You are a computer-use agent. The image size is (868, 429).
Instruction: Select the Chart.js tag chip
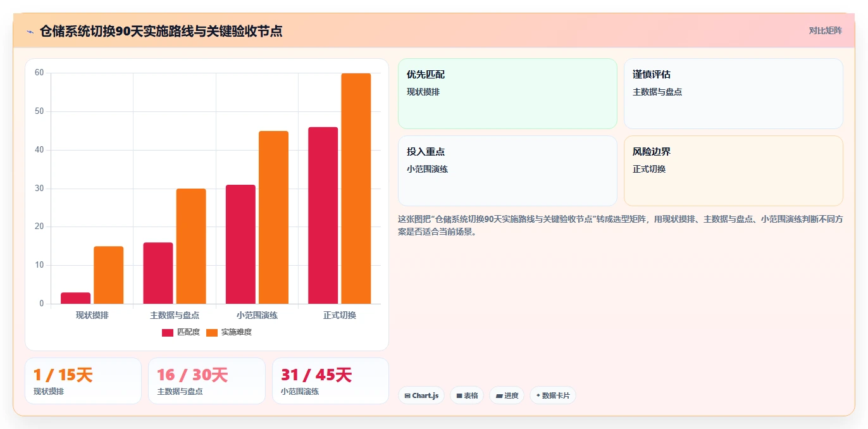(x=421, y=395)
